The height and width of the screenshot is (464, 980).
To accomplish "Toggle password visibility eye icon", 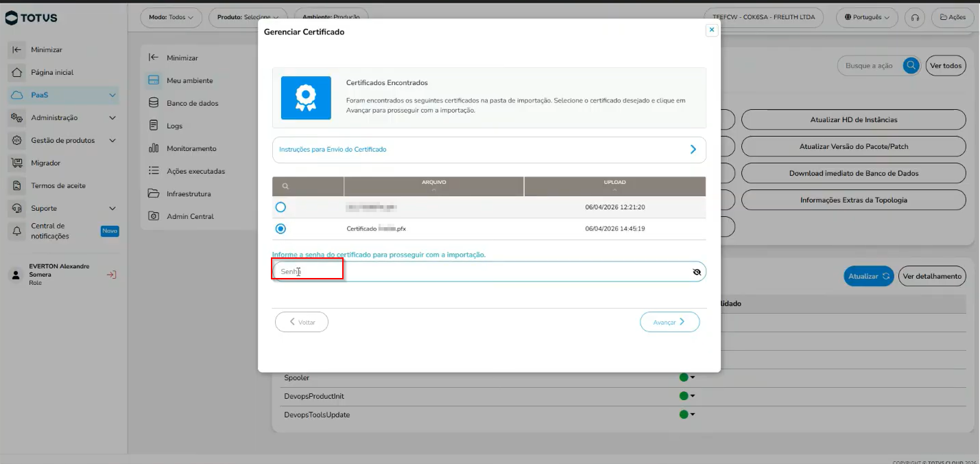I will (697, 272).
